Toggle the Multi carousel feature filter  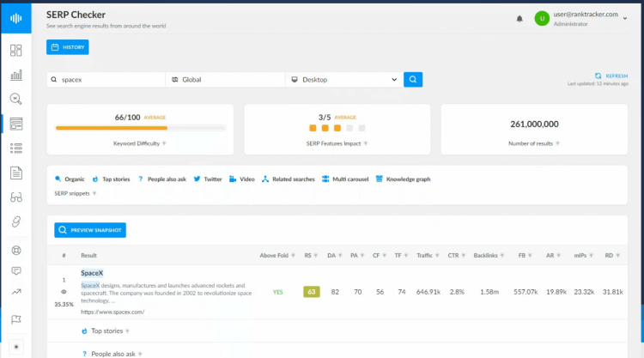pos(345,179)
